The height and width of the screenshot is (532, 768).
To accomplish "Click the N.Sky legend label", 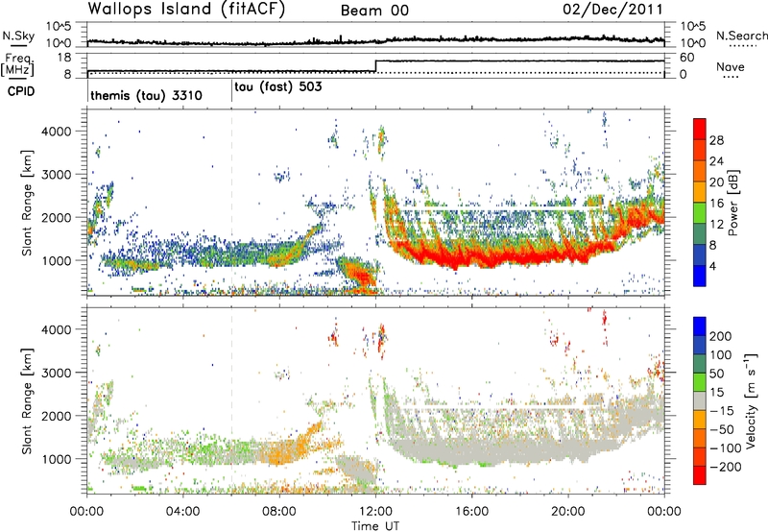I will coord(18,36).
